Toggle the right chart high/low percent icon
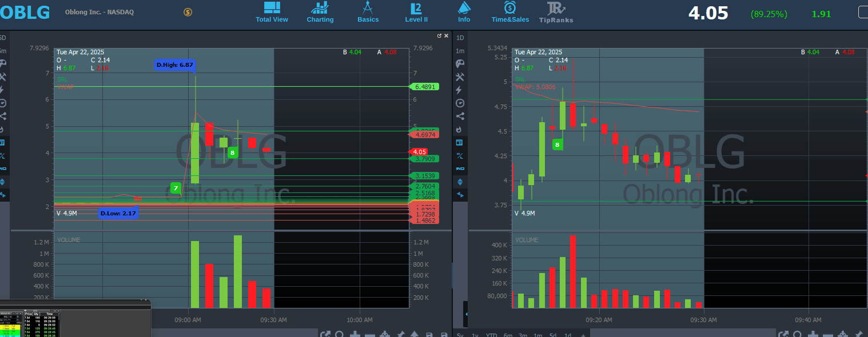Image resolution: width=868 pixels, height=337 pixels. tap(460, 155)
